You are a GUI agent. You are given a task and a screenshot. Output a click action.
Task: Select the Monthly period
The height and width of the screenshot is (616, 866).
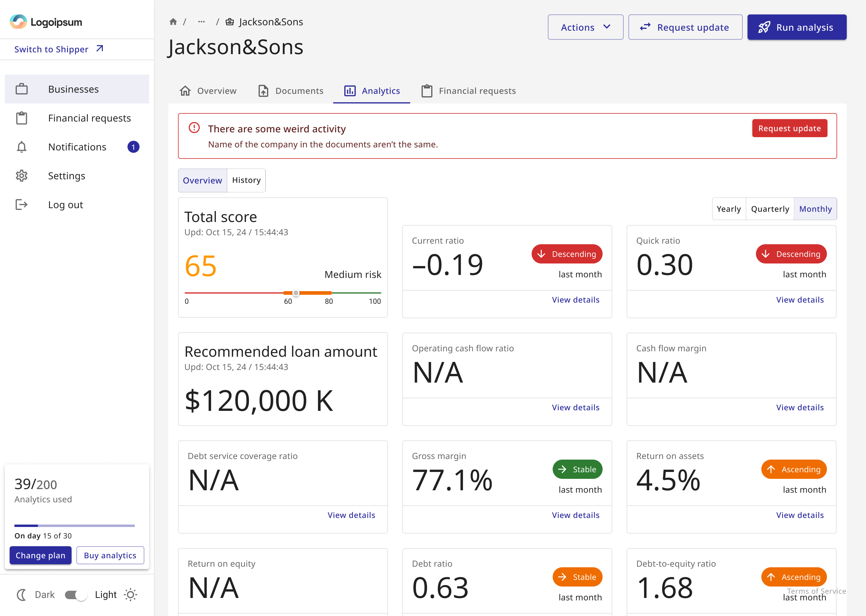(x=815, y=209)
